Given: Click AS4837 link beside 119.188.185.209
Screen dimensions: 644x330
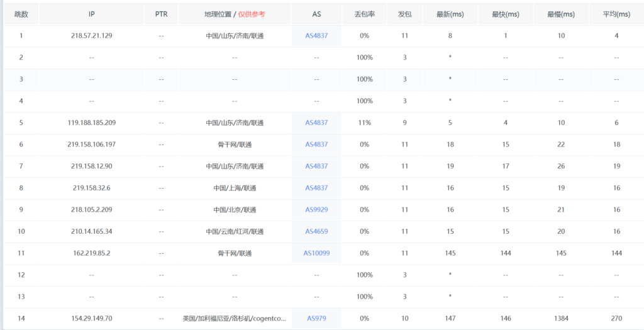Looking at the screenshot, I should tap(316, 123).
